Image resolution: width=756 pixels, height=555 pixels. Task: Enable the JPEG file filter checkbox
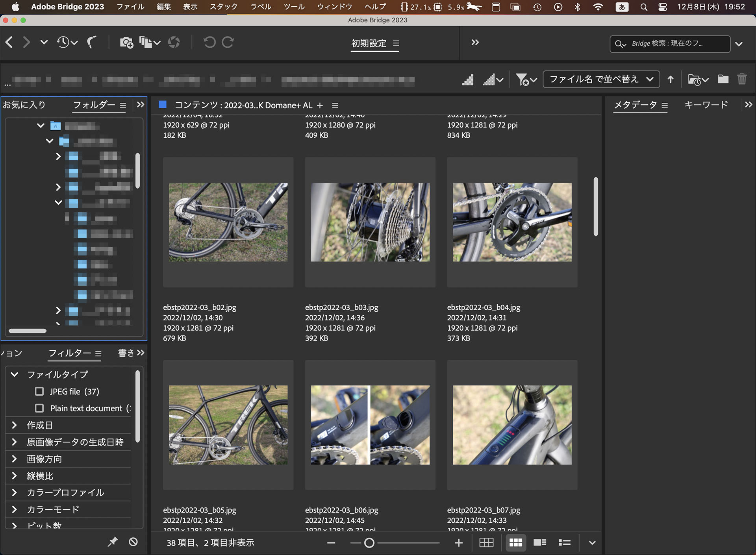pyautogui.click(x=39, y=391)
